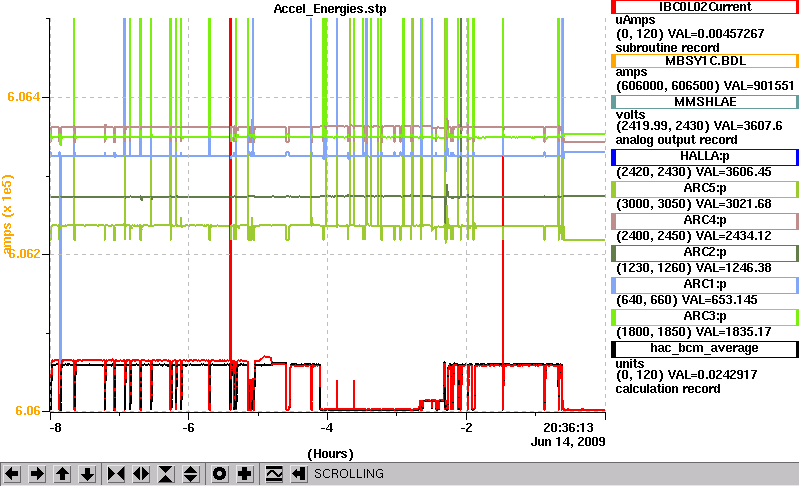Click the Jun 14, 2009 date label
Image resolution: width=799 pixels, height=486 pixels.
tap(568, 441)
